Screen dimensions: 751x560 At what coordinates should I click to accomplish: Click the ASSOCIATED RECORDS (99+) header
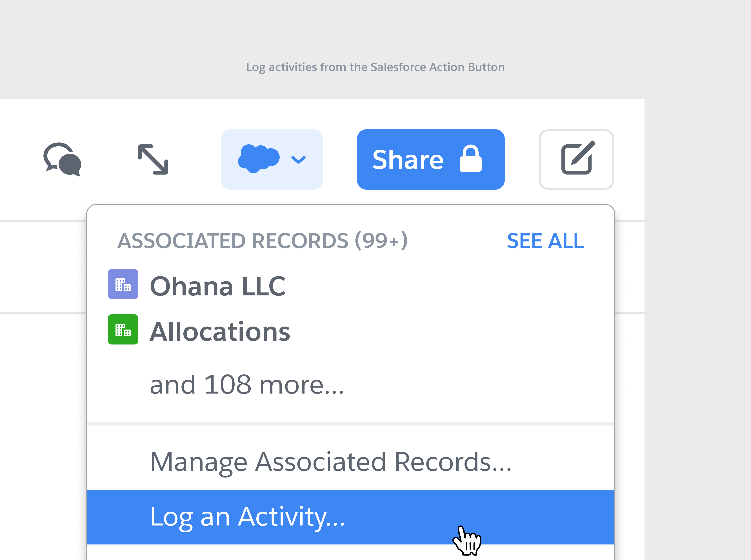pyautogui.click(x=263, y=241)
